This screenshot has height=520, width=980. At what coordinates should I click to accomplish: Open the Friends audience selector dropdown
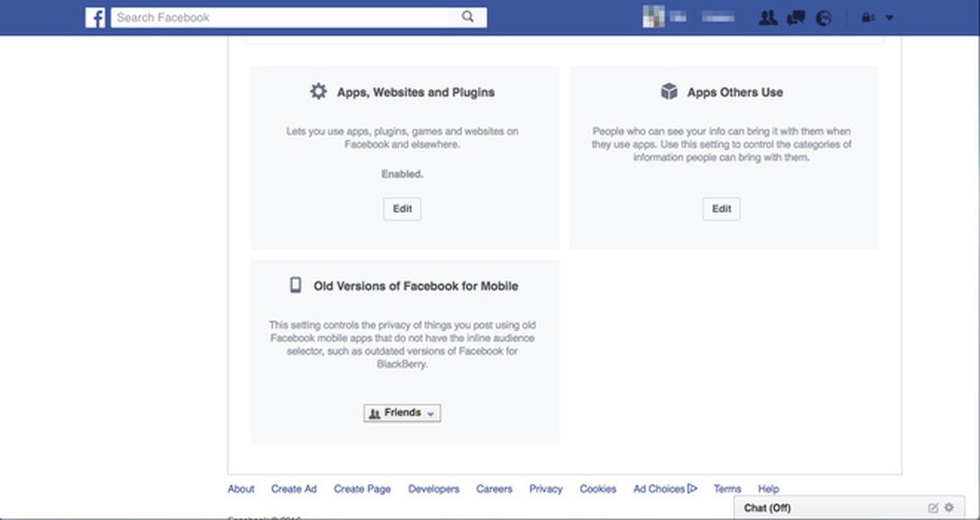[x=402, y=413]
